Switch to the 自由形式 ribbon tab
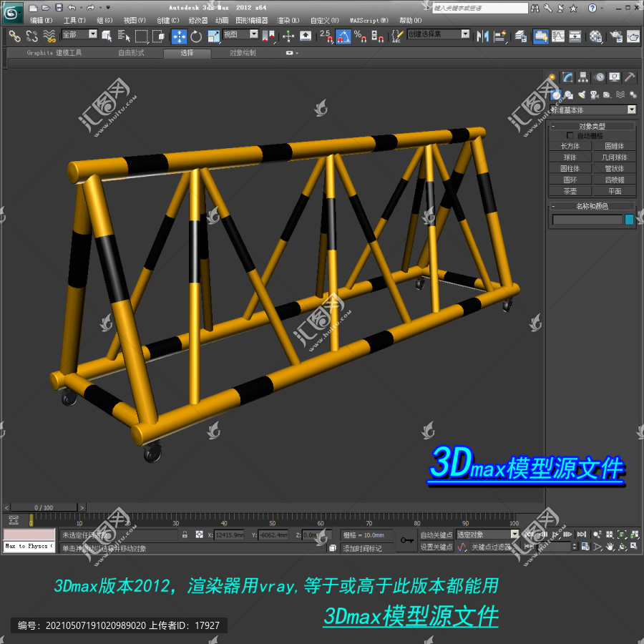Image resolution: width=644 pixels, height=644 pixels. (x=131, y=52)
